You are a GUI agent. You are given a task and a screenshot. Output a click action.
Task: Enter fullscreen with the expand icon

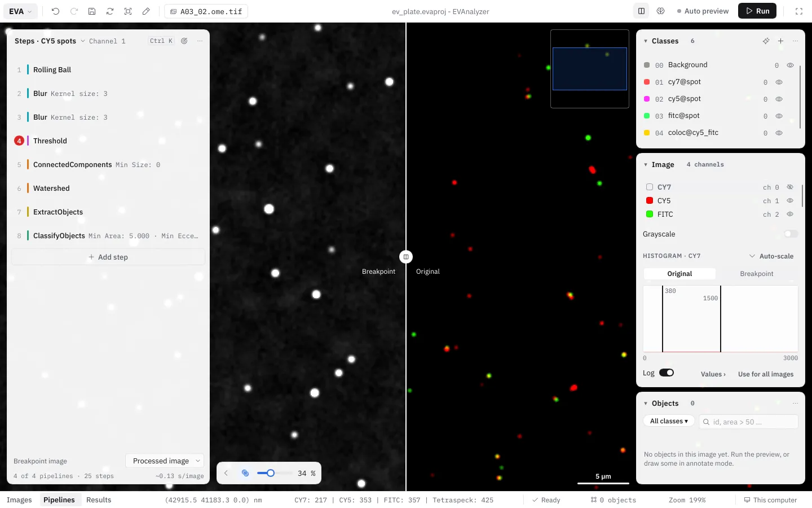click(799, 11)
